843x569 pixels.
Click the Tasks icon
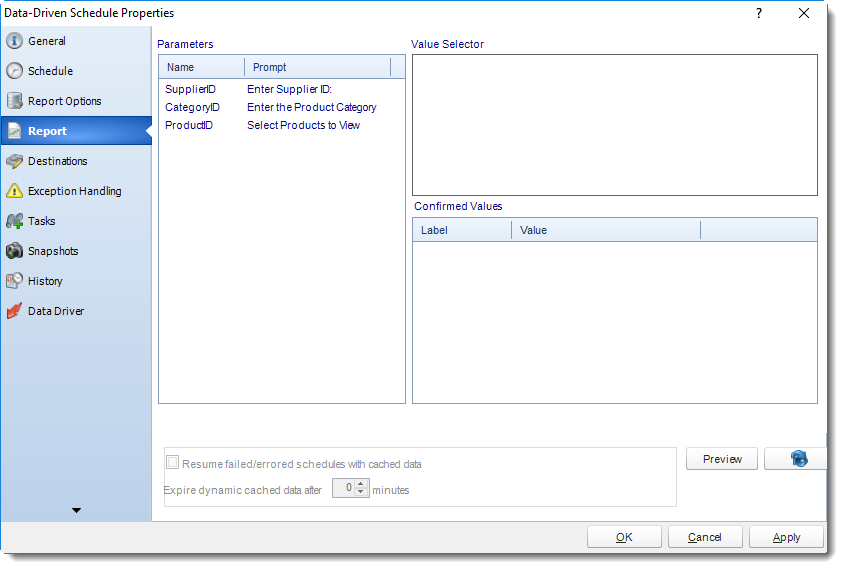(15, 221)
